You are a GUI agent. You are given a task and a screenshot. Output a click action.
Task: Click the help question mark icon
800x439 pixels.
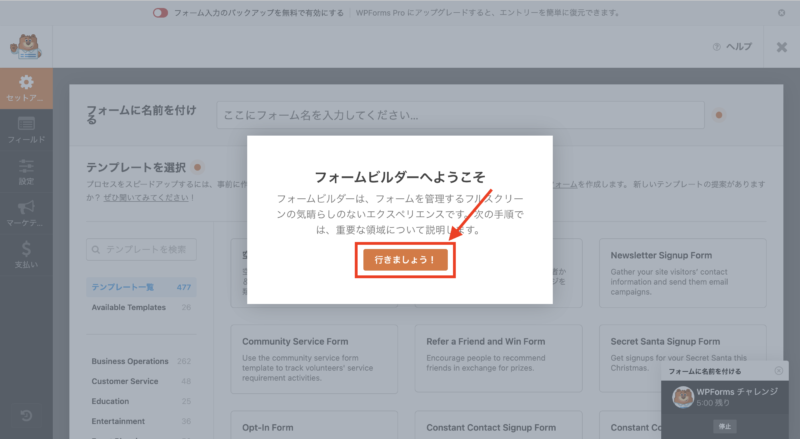(716, 47)
